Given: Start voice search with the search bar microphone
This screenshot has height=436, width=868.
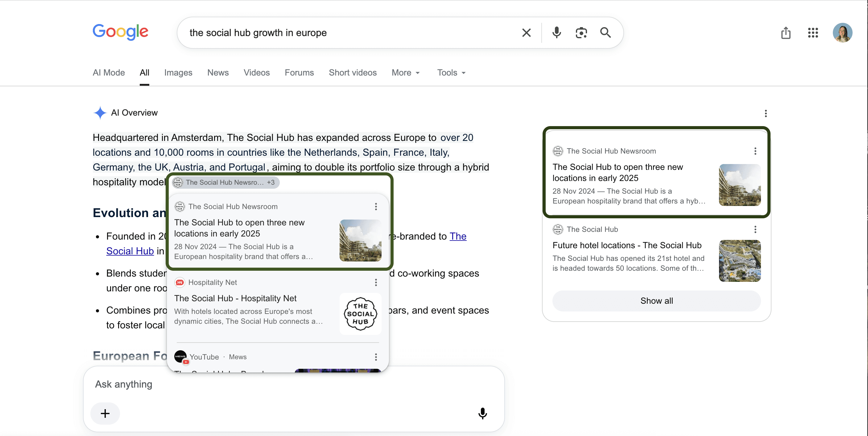Looking at the screenshot, I should (x=557, y=33).
